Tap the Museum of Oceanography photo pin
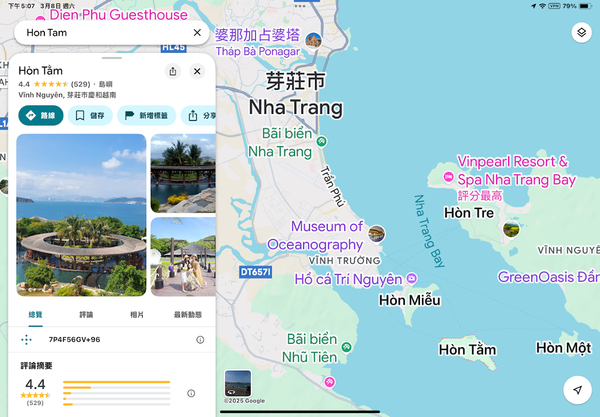The width and height of the screenshot is (600, 417). point(377,234)
